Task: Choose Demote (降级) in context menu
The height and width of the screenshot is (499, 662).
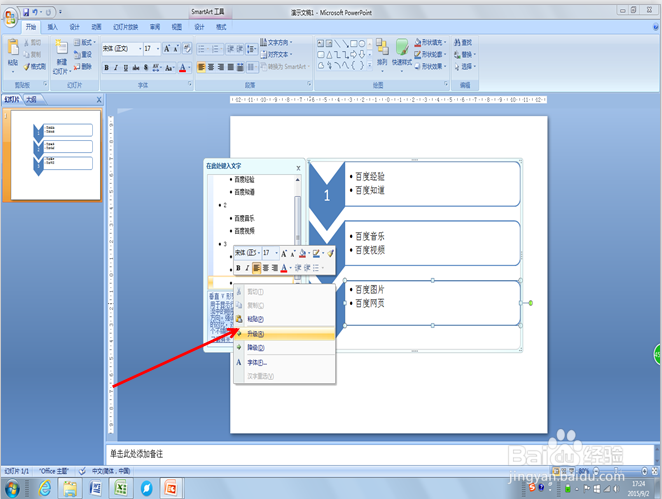Action: (x=285, y=348)
